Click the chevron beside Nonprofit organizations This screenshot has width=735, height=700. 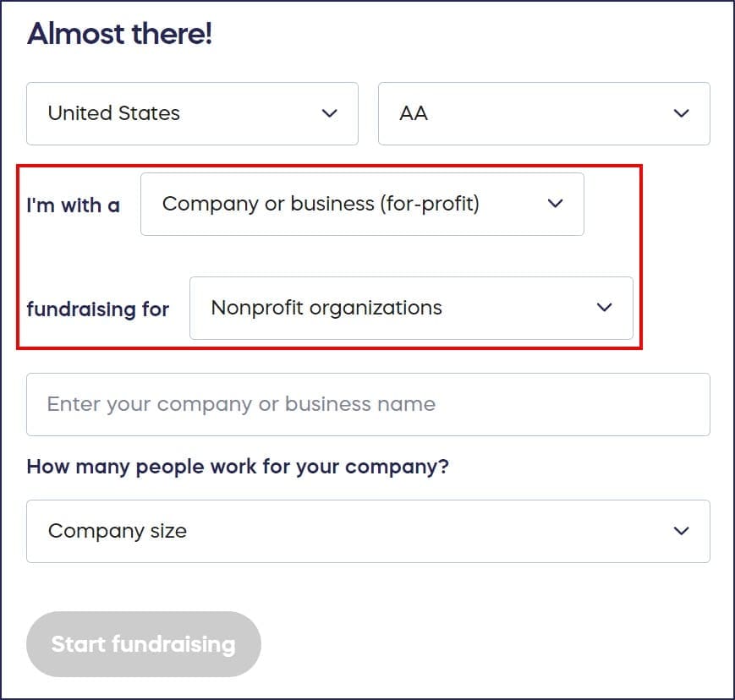click(604, 308)
